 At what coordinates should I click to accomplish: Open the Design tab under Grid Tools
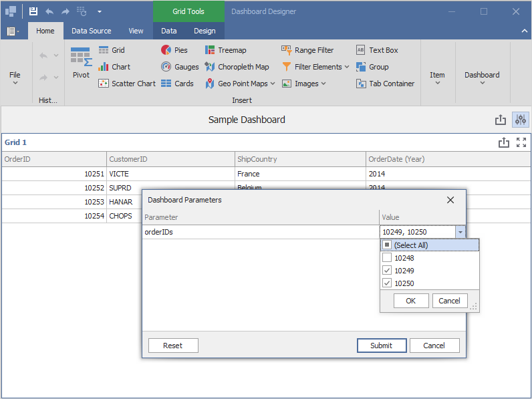[205, 31]
